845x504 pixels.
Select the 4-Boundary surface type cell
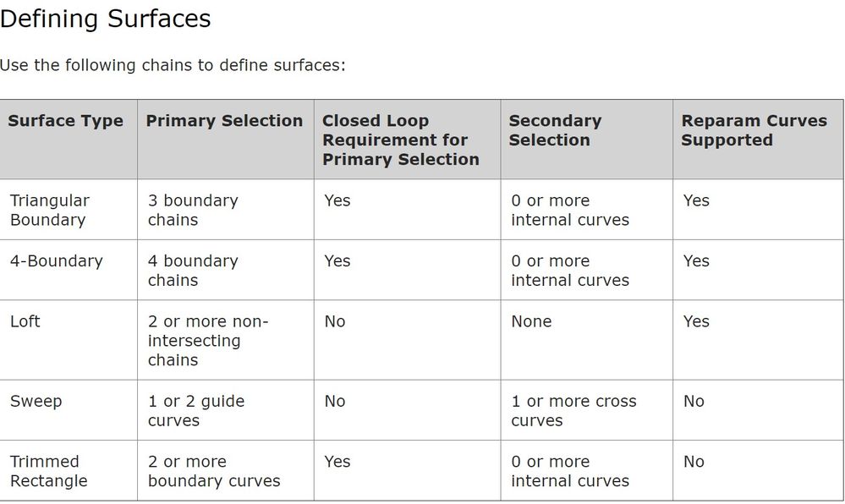(x=56, y=261)
